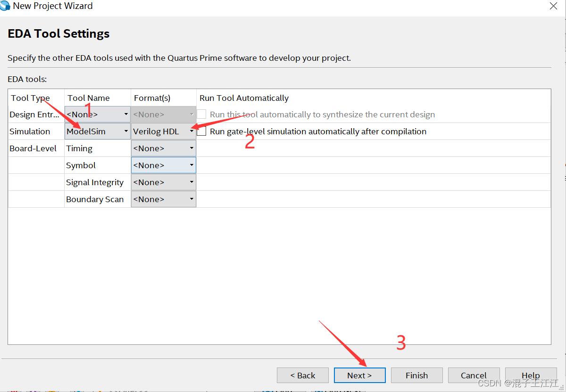Click the Symbol tool name cell
This screenshot has height=392, width=566.
pos(98,165)
